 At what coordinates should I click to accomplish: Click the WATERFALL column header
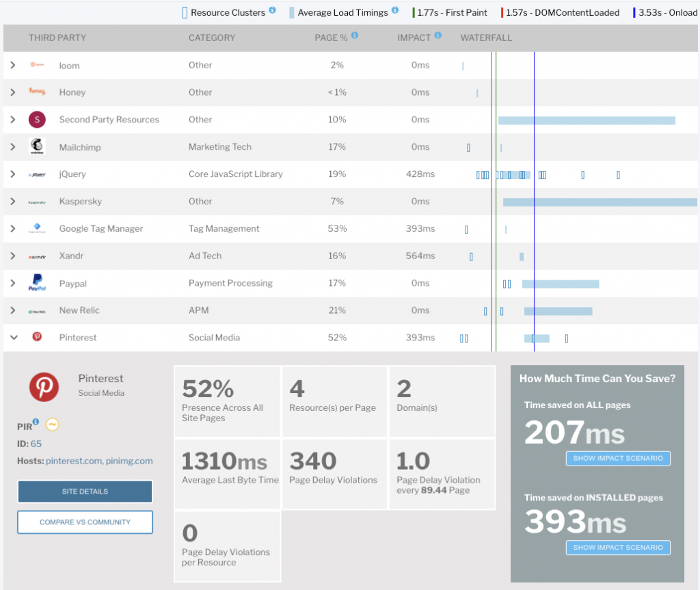click(x=486, y=38)
